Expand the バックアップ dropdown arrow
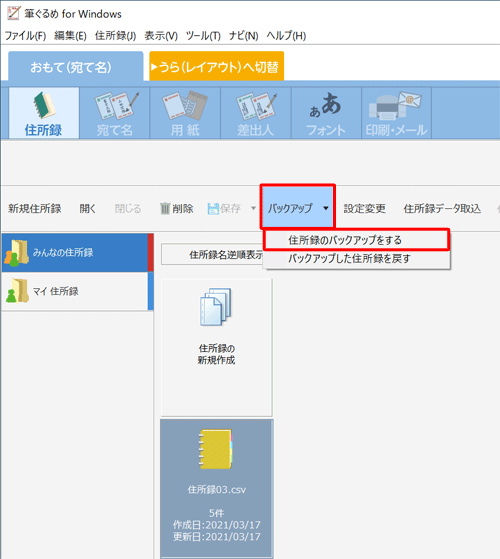The width and height of the screenshot is (500, 559). click(x=326, y=208)
